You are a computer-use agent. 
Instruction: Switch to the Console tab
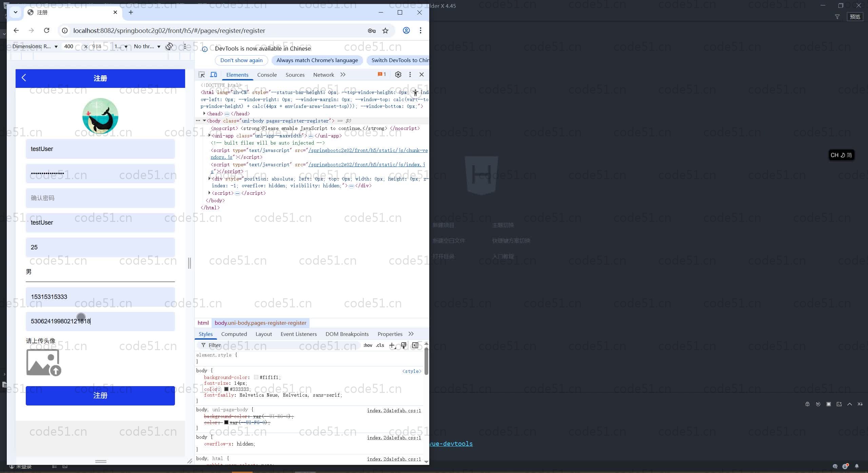point(267,75)
